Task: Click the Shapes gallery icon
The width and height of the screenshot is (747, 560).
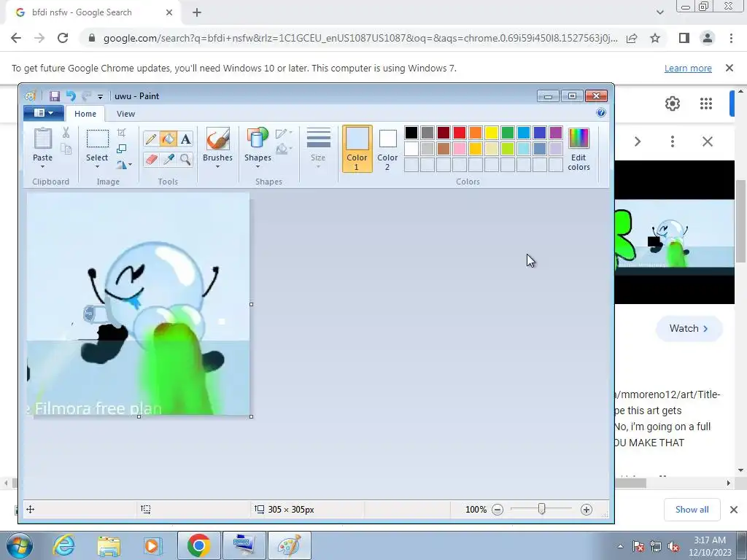Action: pyautogui.click(x=258, y=139)
